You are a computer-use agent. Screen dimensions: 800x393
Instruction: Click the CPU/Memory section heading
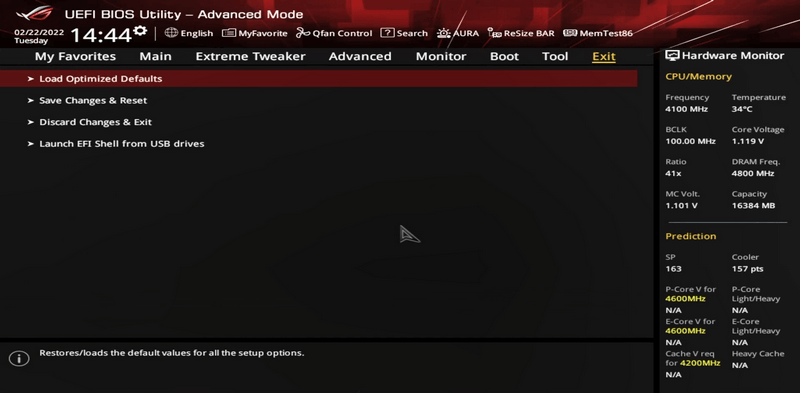(698, 77)
